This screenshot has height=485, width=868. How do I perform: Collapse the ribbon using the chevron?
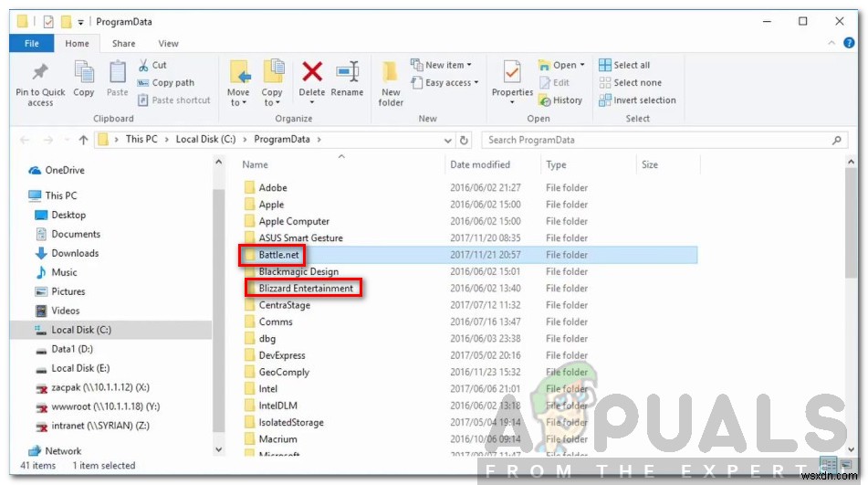tap(831, 43)
